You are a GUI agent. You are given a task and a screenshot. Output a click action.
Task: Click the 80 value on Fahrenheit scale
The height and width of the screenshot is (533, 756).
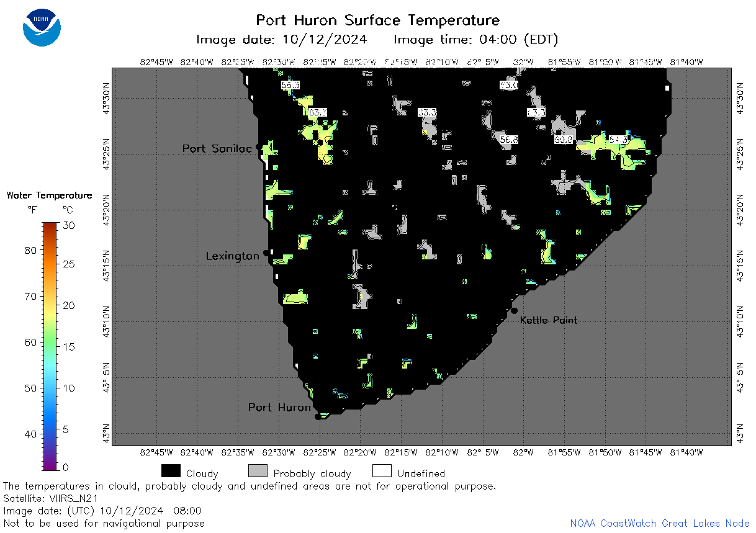click(30, 251)
